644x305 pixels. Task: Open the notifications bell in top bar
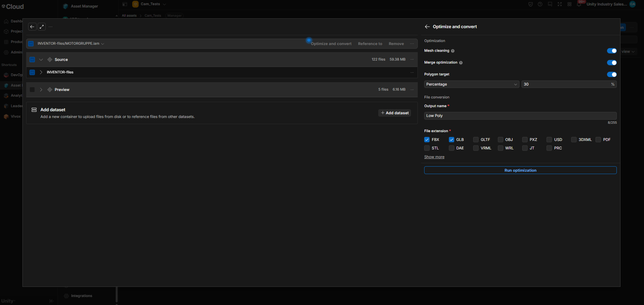tap(579, 4)
